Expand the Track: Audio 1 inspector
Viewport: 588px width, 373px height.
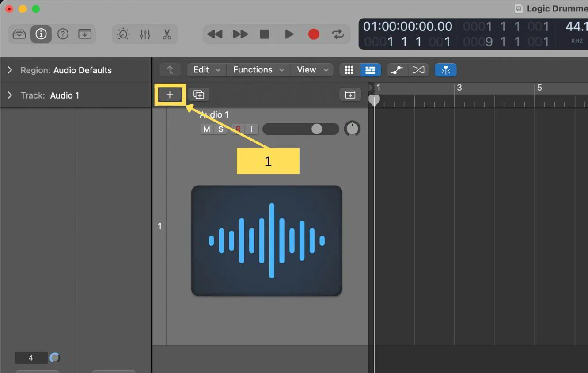click(x=10, y=95)
